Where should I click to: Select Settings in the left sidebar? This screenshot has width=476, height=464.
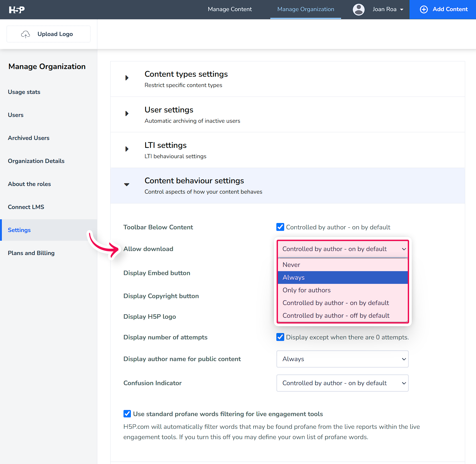19,230
